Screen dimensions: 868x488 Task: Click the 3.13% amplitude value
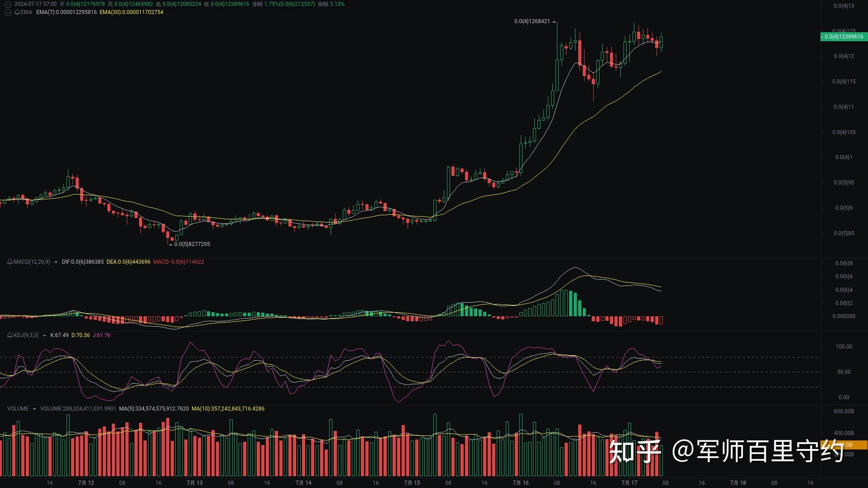click(337, 4)
